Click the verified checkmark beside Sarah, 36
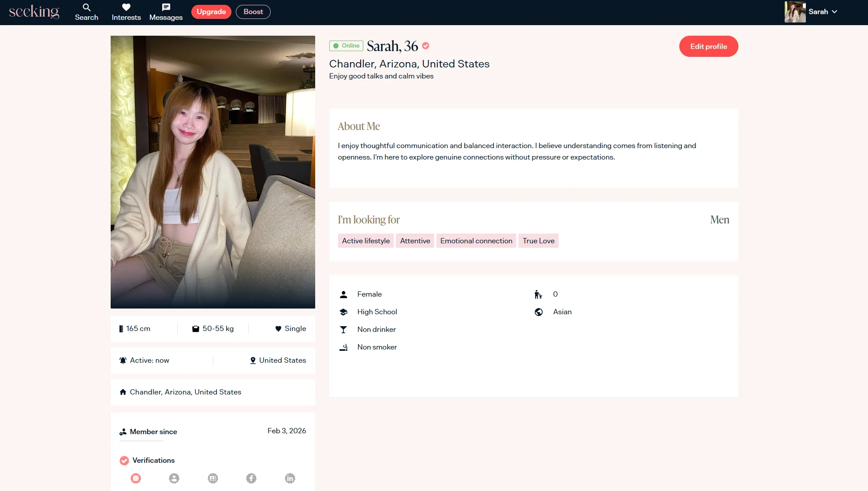Image resolution: width=868 pixels, height=491 pixels. (426, 46)
